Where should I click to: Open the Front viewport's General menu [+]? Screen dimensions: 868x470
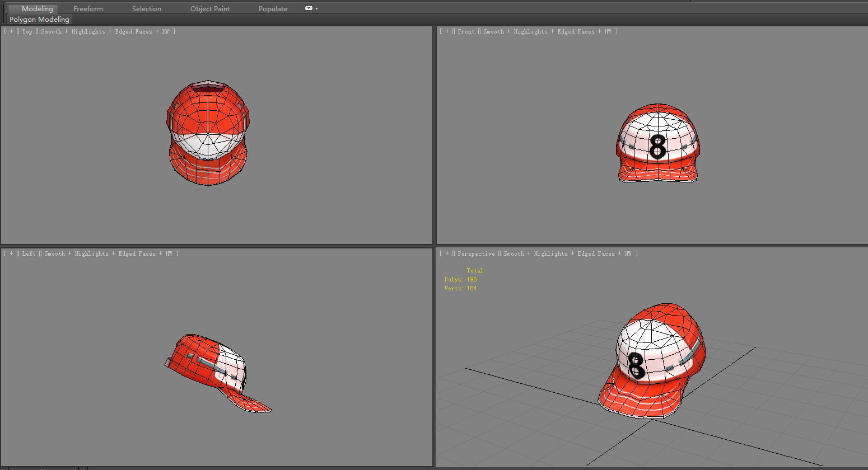click(447, 31)
